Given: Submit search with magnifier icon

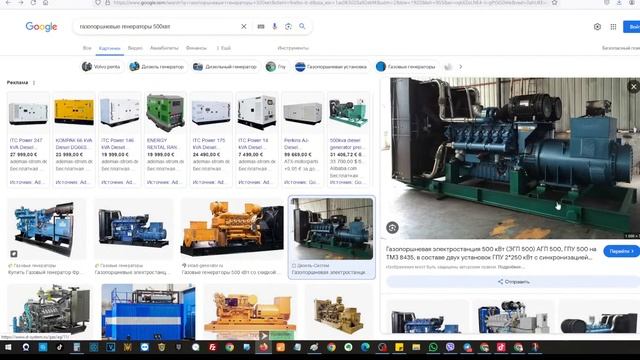Looking at the screenshot, I should (x=302, y=27).
